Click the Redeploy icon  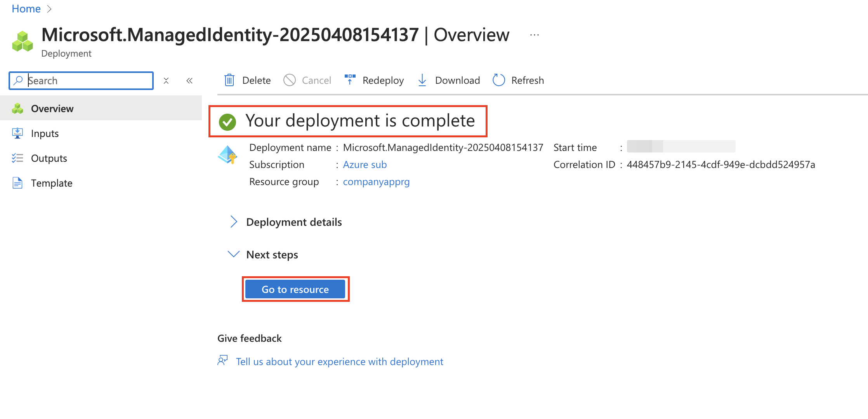350,80
